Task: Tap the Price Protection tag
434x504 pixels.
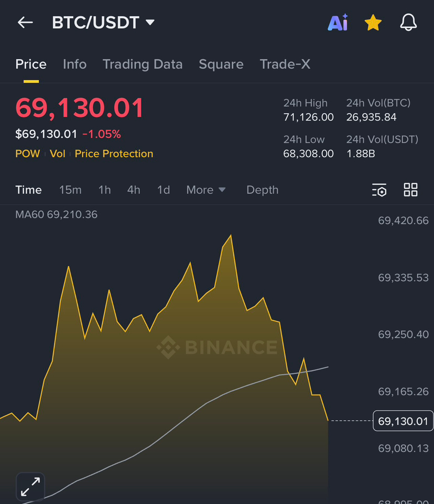Action: [x=114, y=154]
